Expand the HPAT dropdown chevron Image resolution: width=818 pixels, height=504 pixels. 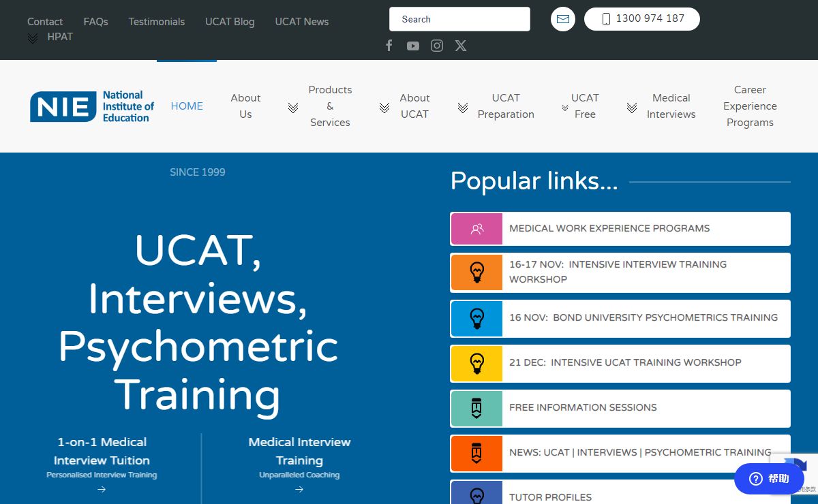[33, 38]
